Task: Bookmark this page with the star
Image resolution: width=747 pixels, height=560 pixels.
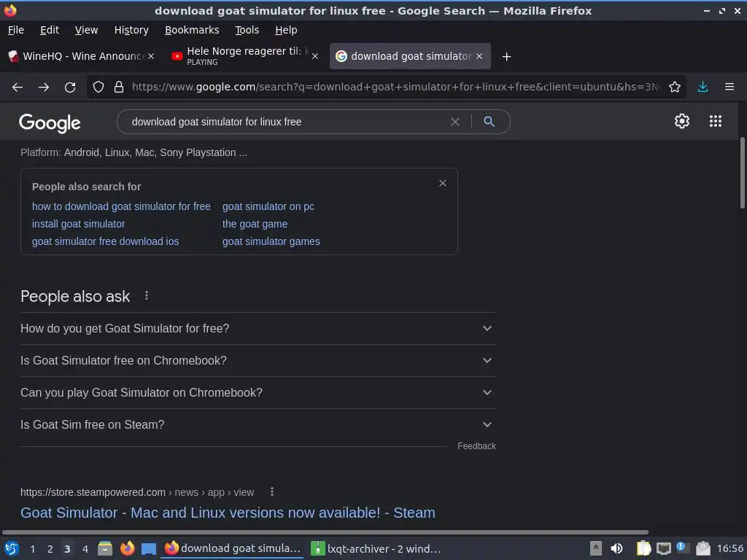Action: click(675, 87)
